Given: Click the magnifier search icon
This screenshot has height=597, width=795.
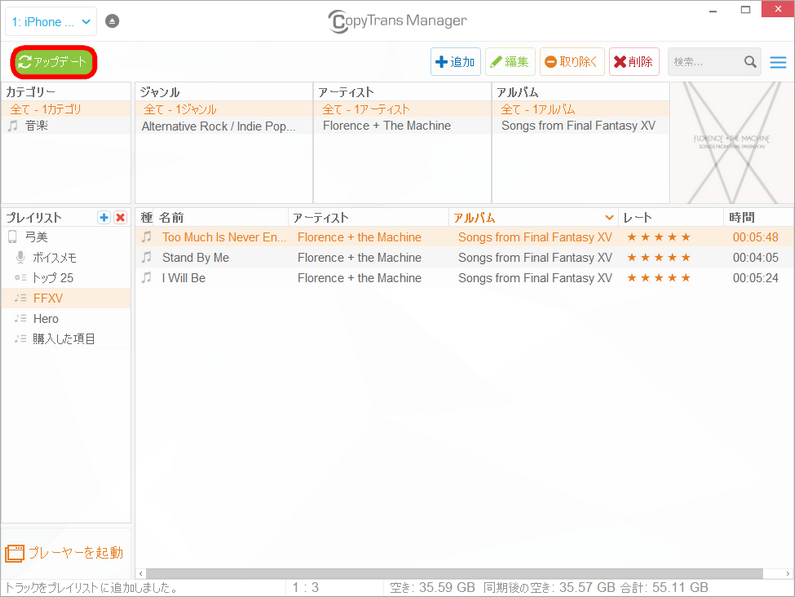Looking at the screenshot, I should (750, 62).
